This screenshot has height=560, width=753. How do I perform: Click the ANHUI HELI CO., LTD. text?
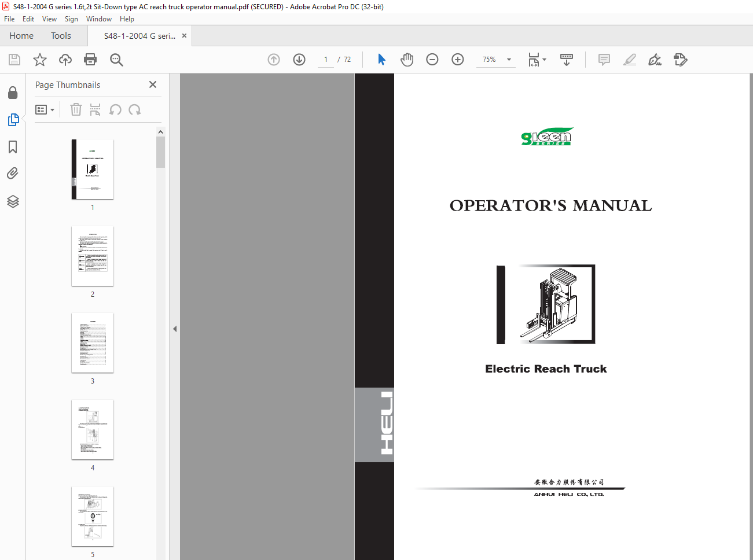tap(569, 494)
